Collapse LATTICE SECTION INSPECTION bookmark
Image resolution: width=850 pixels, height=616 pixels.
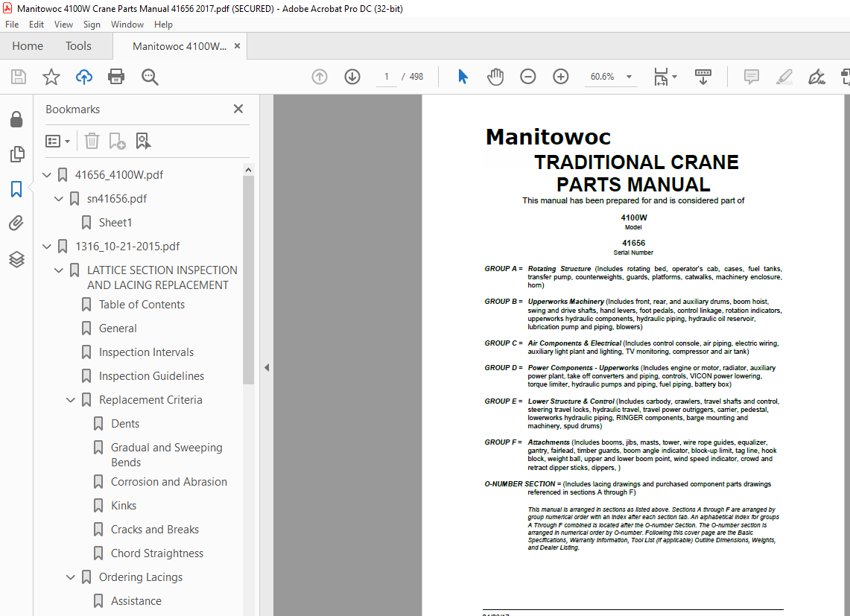[x=59, y=270]
